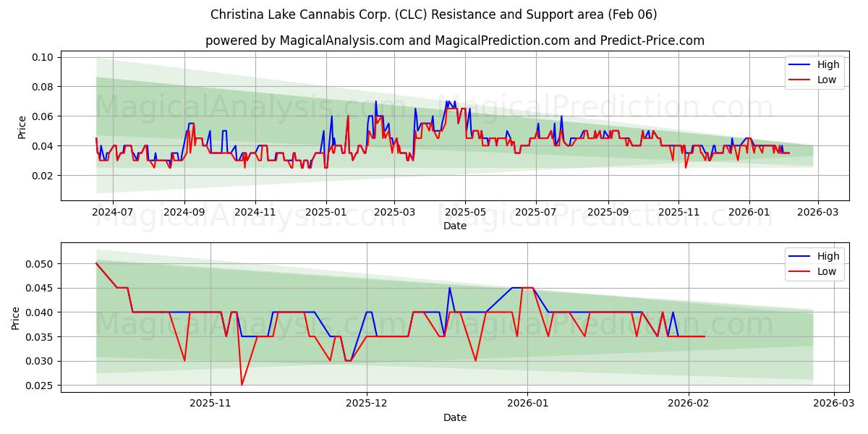Viewport: 868px width, 434px height.
Task: Click the 2025-05 date tick label
Action: point(465,212)
